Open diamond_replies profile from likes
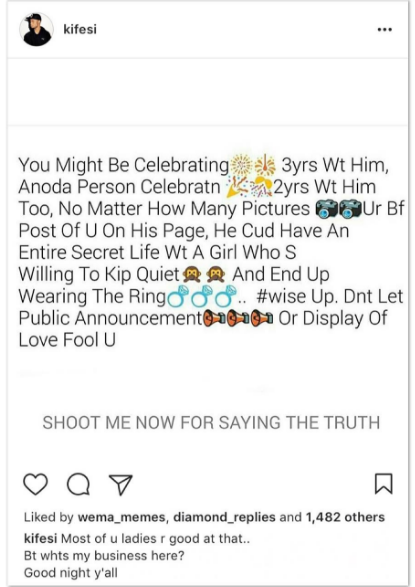Image resolution: width=415 pixels, height=587 pixels. point(224,517)
